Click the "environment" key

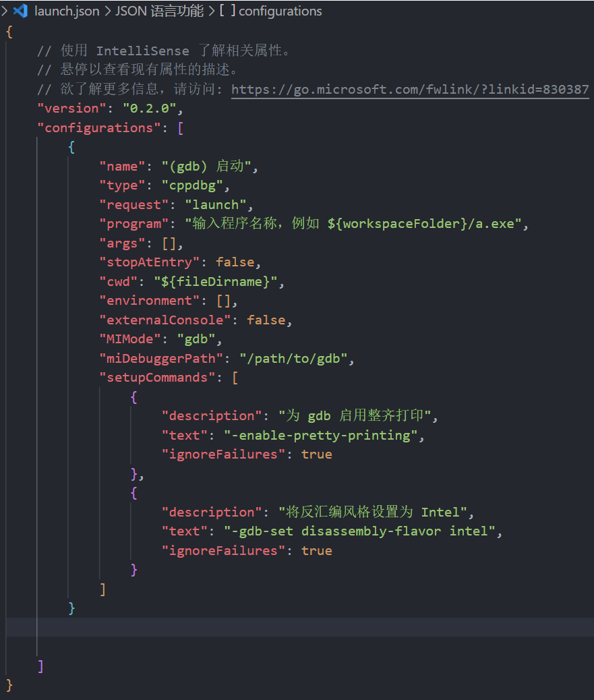click(x=150, y=301)
